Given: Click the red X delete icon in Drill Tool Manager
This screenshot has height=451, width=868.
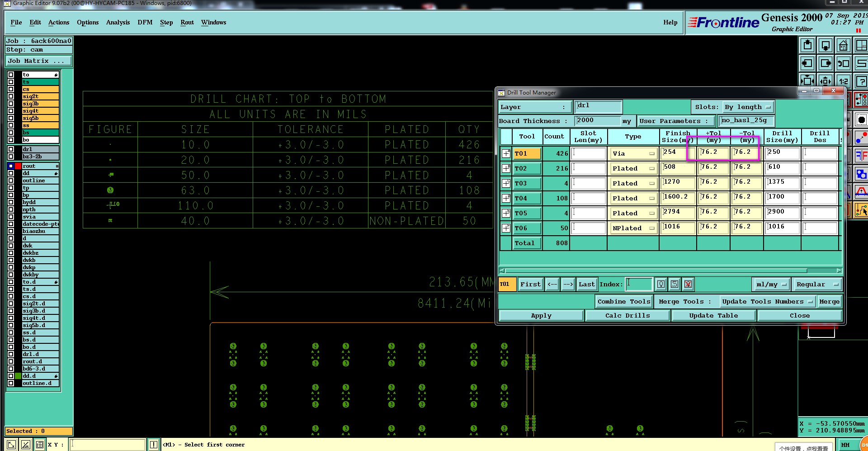Looking at the screenshot, I should [688, 284].
